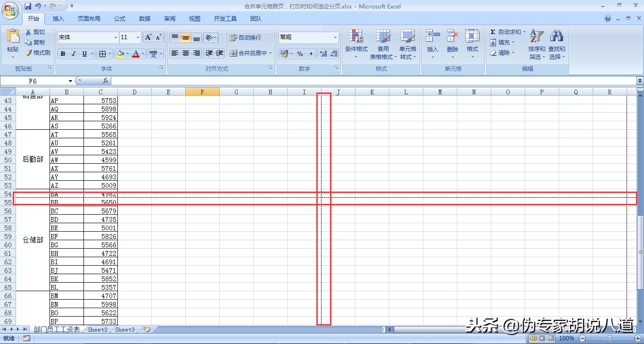This screenshot has width=644, height=344.
Task: Toggle bold formatting
Action: click(63, 54)
